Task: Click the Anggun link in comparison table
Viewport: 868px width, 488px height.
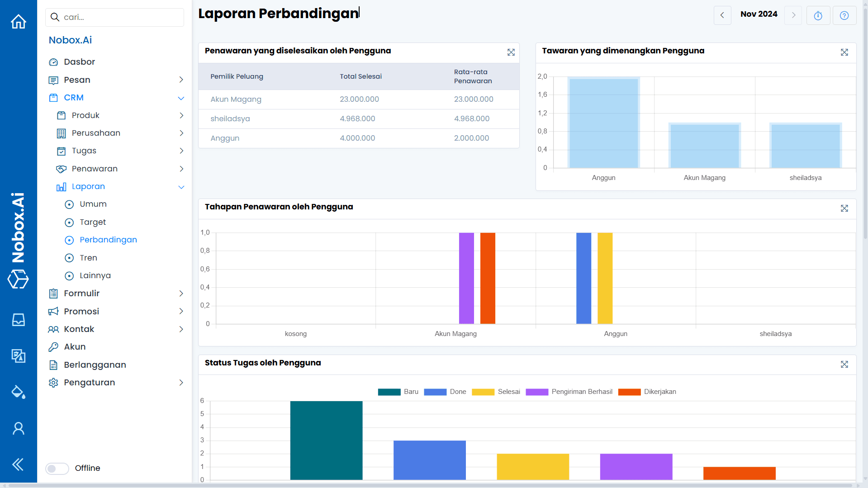Action: 225,138
